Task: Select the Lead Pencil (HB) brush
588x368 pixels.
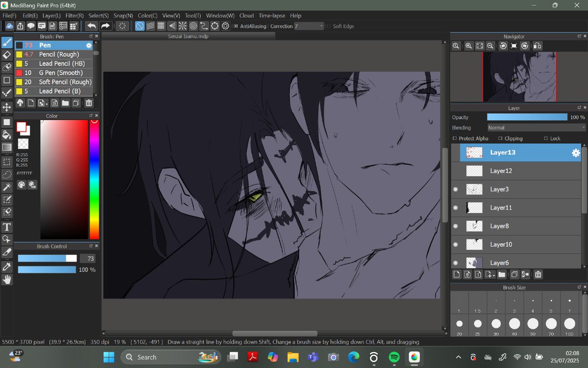Action: pos(53,64)
